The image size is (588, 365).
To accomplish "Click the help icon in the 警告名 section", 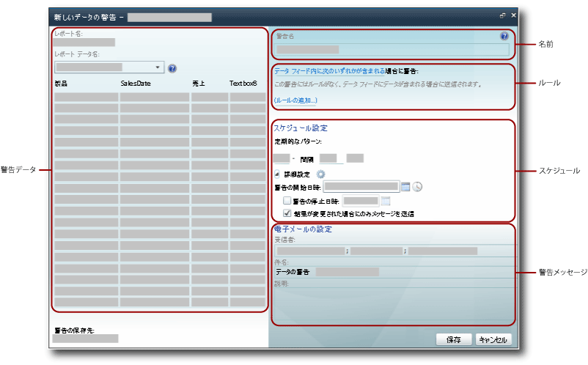I will [504, 36].
